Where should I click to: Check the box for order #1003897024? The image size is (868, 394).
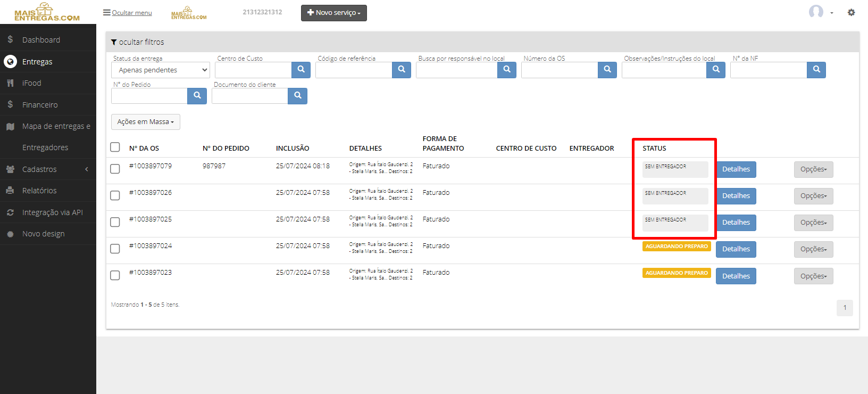(115, 249)
